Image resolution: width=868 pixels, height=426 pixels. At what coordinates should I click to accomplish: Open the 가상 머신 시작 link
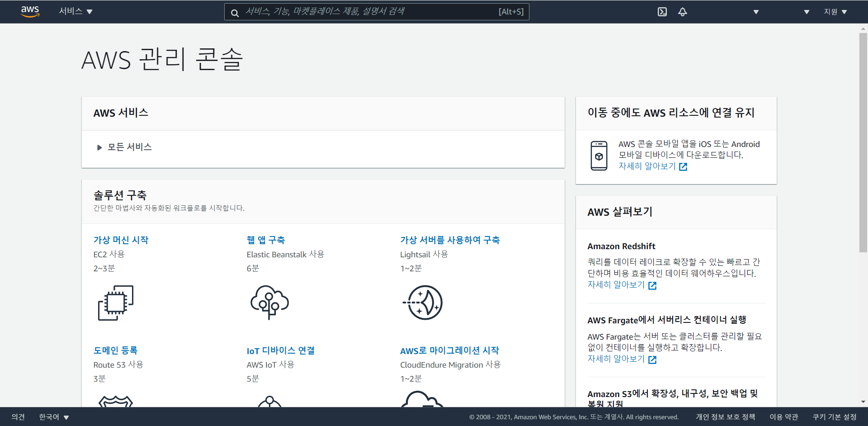coord(121,240)
